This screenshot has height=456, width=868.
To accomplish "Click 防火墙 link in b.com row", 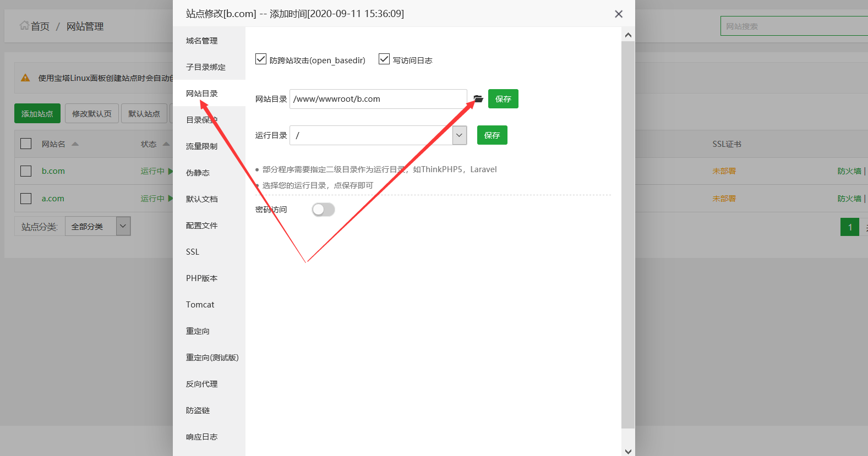I will [x=849, y=171].
